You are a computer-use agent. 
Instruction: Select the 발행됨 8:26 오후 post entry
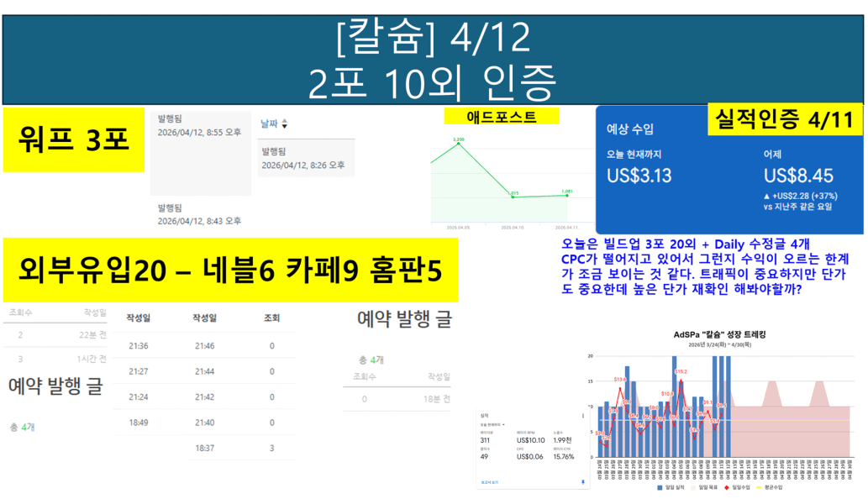click(303, 159)
